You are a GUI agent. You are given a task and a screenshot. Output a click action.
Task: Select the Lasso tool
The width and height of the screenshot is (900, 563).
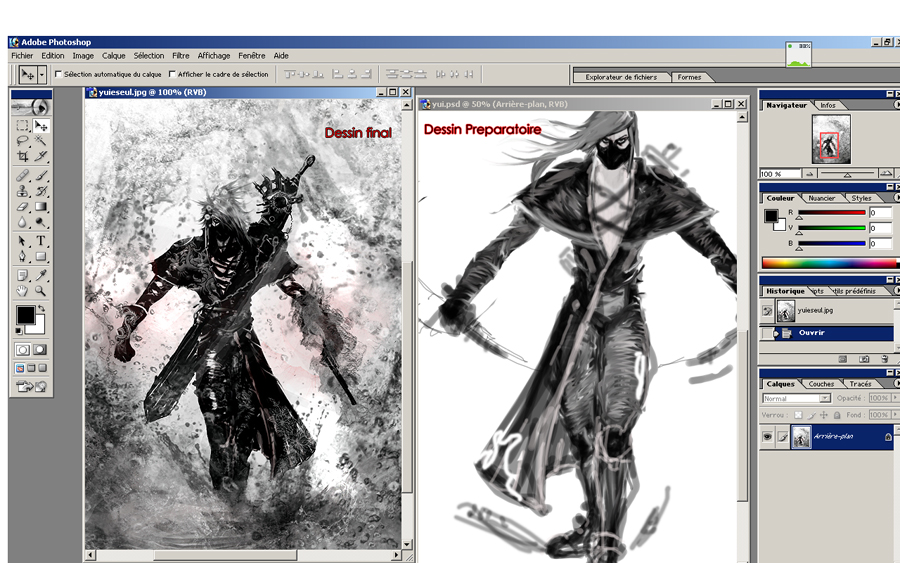tap(22, 141)
